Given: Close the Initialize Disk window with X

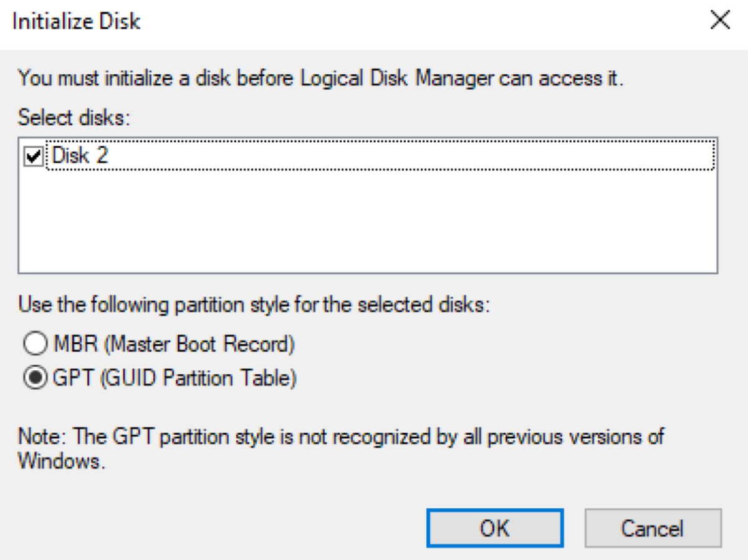Looking at the screenshot, I should pyautogui.click(x=720, y=21).
